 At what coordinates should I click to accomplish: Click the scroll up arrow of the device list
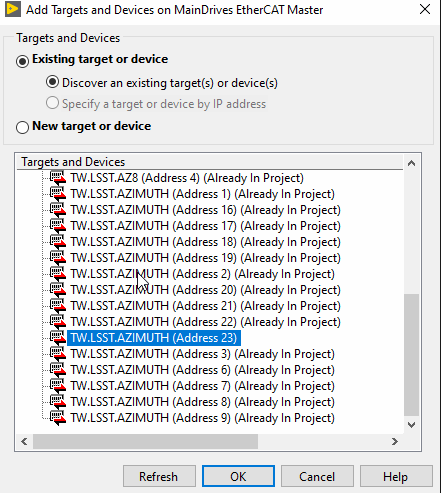[x=411, y=163]
